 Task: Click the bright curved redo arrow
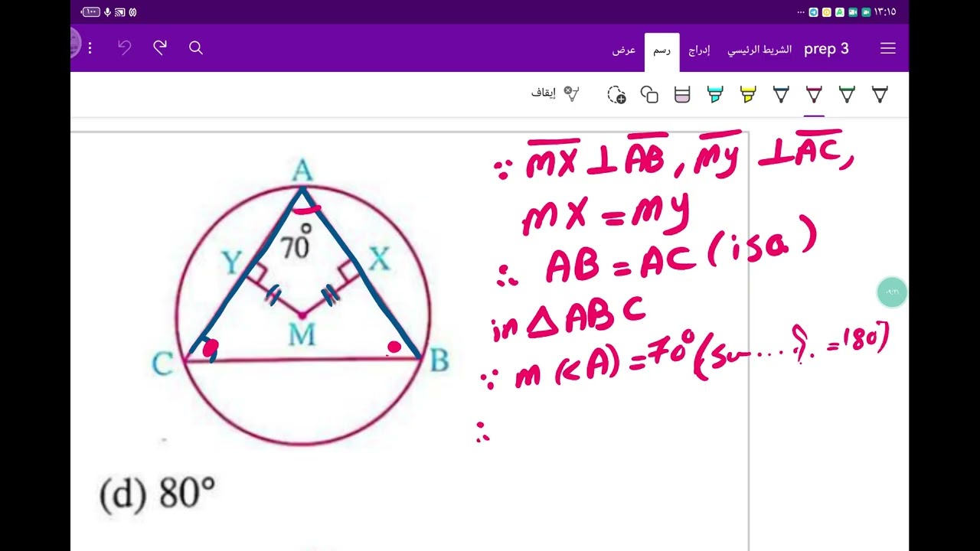(160, 48)
